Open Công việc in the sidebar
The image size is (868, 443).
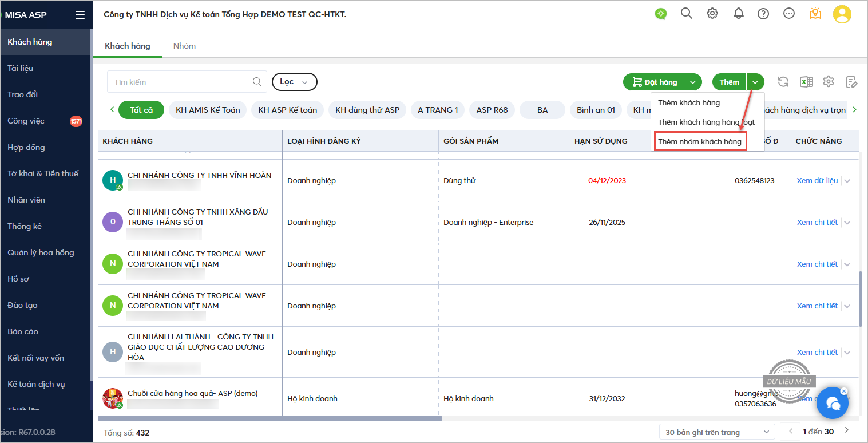(x=45, y=121)
